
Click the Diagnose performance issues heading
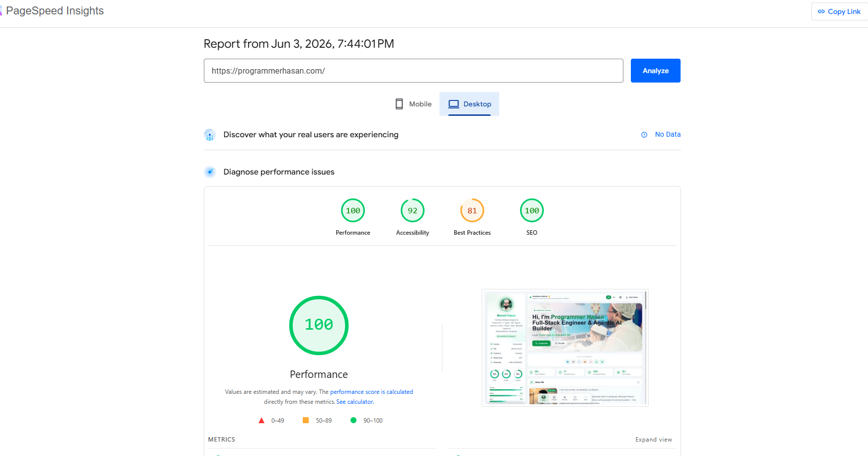(279, 172)
